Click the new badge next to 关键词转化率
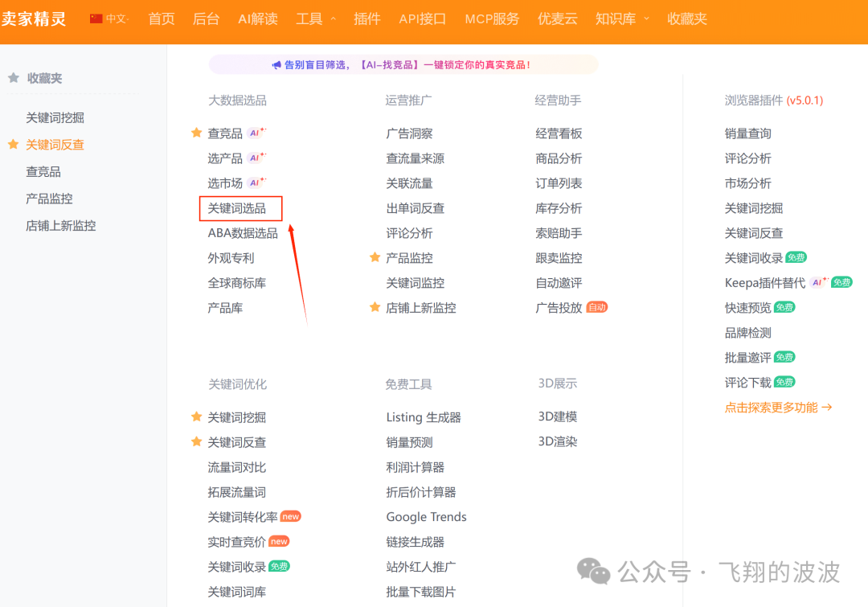The image size is (868, 607). pyautogui.click(x=289, y=516)
